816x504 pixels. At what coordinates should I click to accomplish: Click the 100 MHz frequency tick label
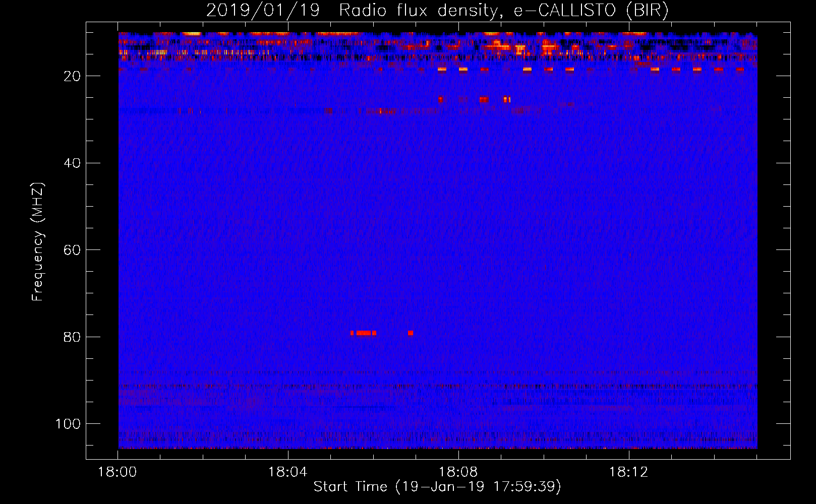68,424
